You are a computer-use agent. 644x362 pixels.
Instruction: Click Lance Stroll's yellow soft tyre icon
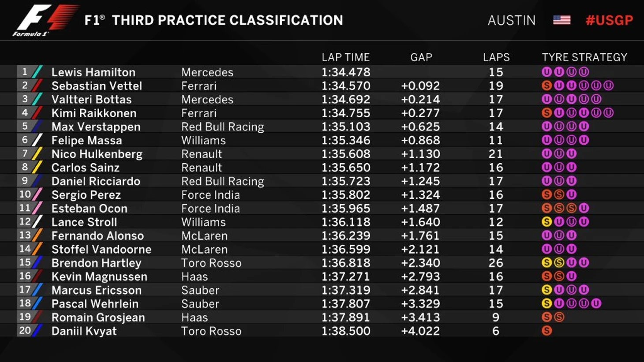[x=547, y=222]
